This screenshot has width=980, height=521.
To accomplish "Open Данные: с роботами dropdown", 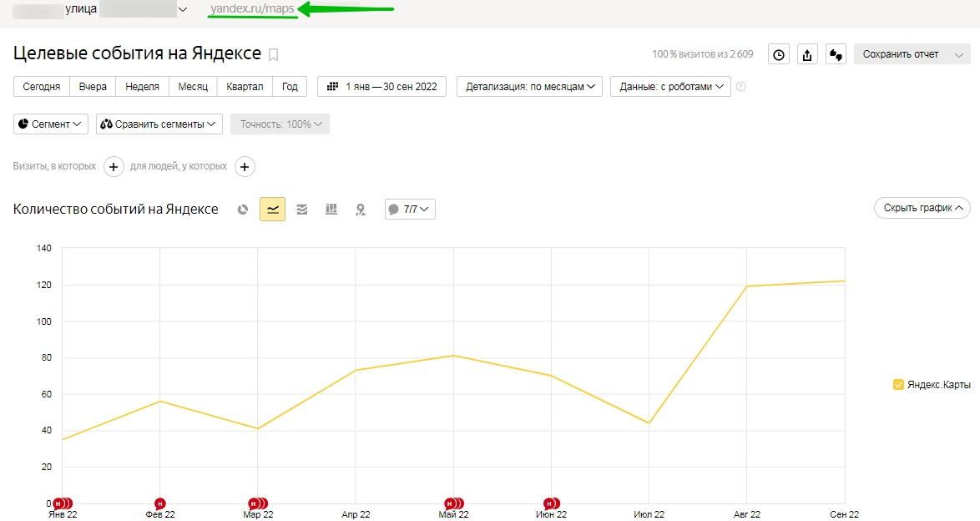I will pos(670,86).
